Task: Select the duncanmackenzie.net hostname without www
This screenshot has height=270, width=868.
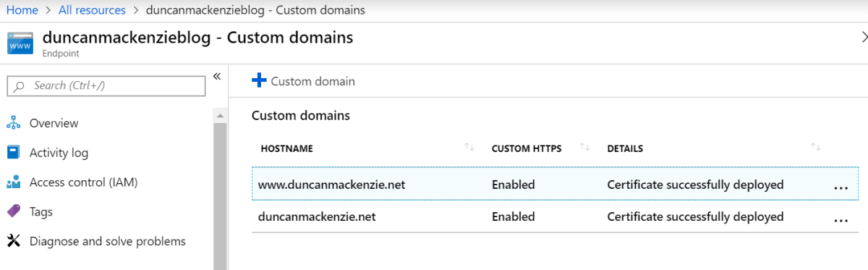Action: pyautogui.click(x=317, y=216)
